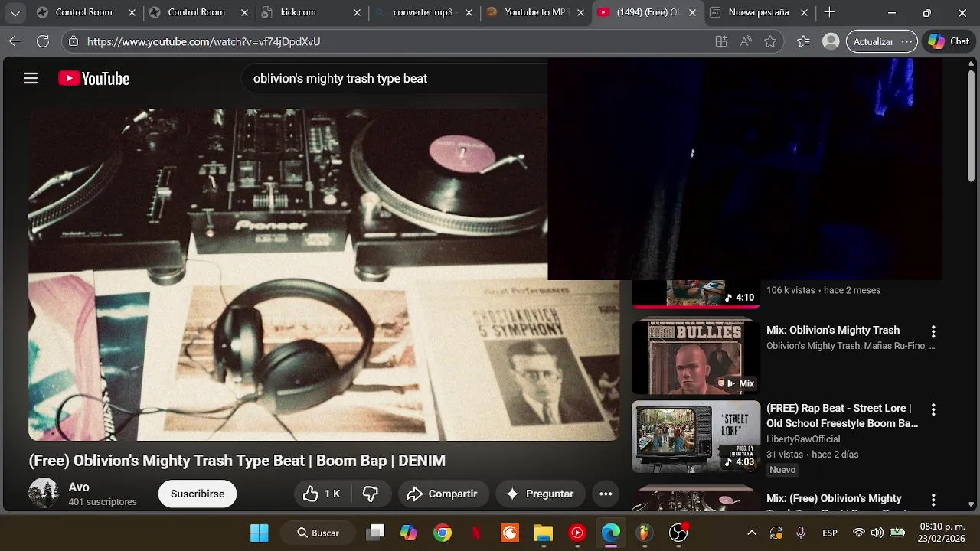Click the YouTube search input field
The height and width of the screenshot is (551, 980).
click(x=394, y=78)
